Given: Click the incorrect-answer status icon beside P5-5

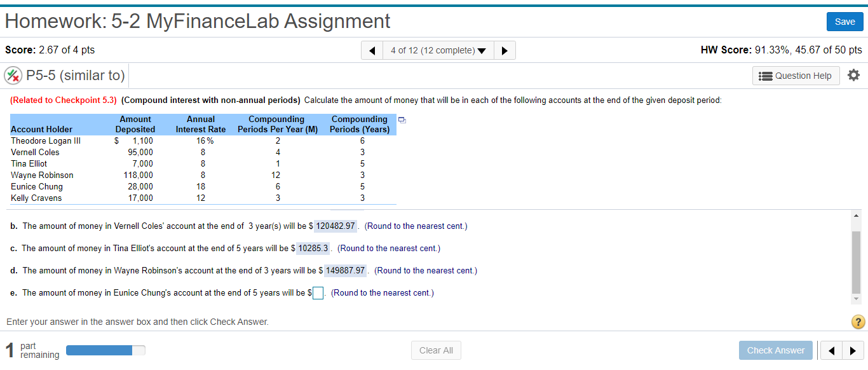Looking at the screenshot, I should 13,75.
